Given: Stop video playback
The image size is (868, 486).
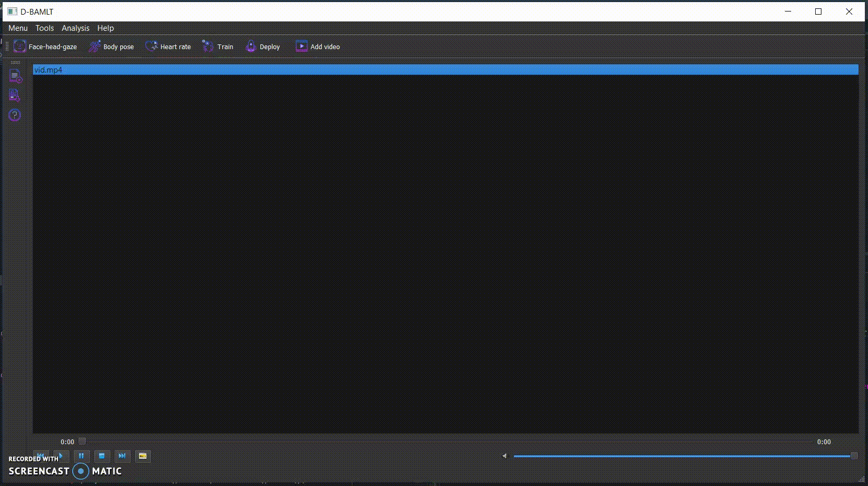Looking at the screenshot, I should [102, 456].
